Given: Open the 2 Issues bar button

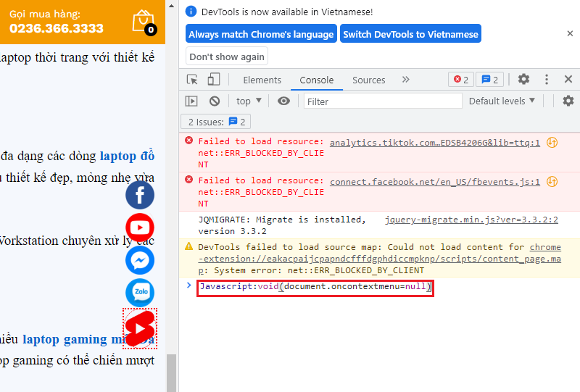Looking at the screenshot, I should [x=215, y=122].
